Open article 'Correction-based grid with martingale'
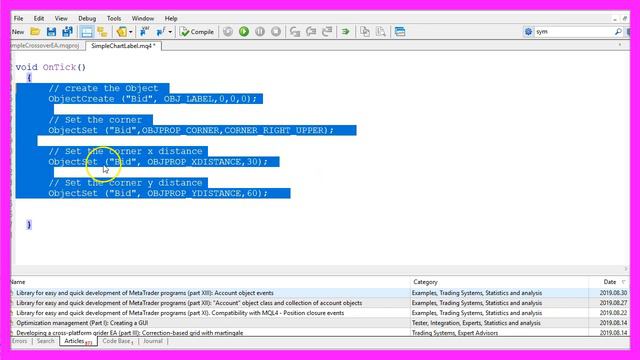 pyautogui.click(x=129, y=333)
